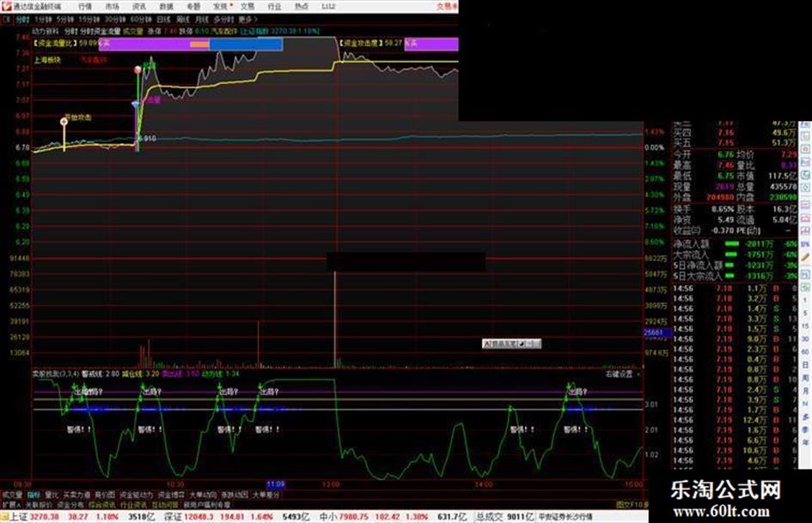This screenshot has width=812, height=523.
Task: Click the 11:09 time marker on the axis
Action: pyautogui.click(x=276, y=484)
